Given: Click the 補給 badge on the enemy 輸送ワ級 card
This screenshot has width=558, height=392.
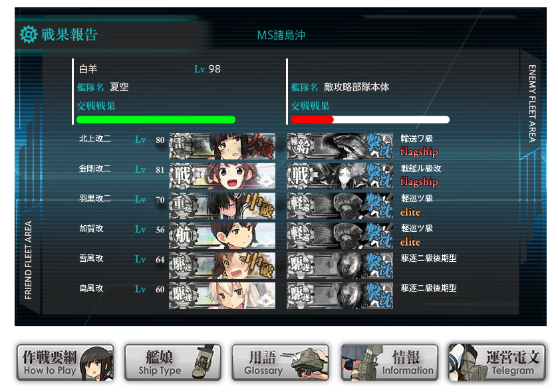Looking at the screenshot, I should [x=300, y=146].
